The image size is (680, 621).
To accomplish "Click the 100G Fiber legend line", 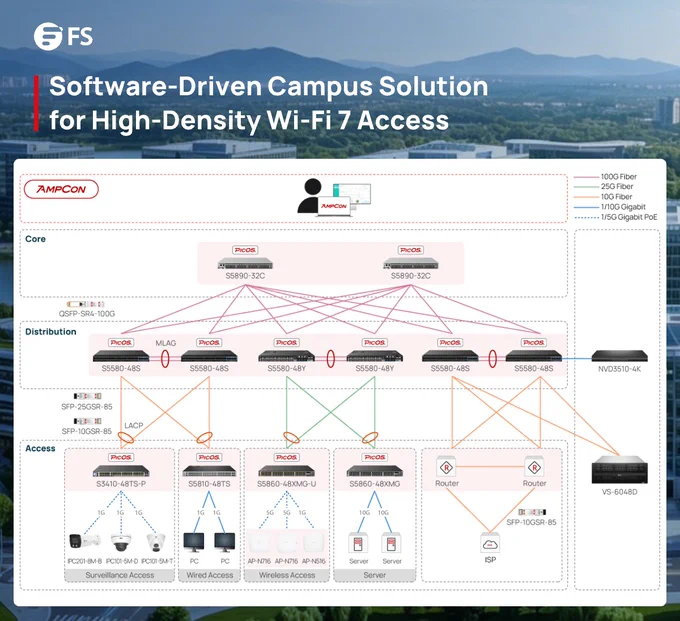I will point(586,177).
